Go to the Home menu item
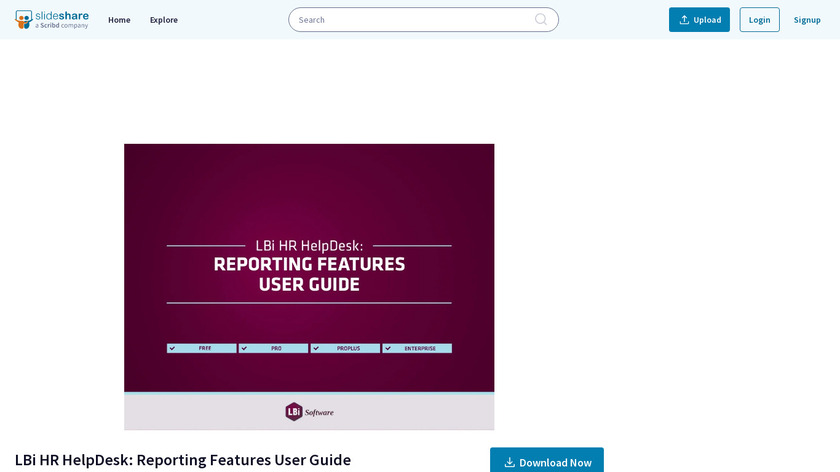840x472 pixels. tap(119, 20)
